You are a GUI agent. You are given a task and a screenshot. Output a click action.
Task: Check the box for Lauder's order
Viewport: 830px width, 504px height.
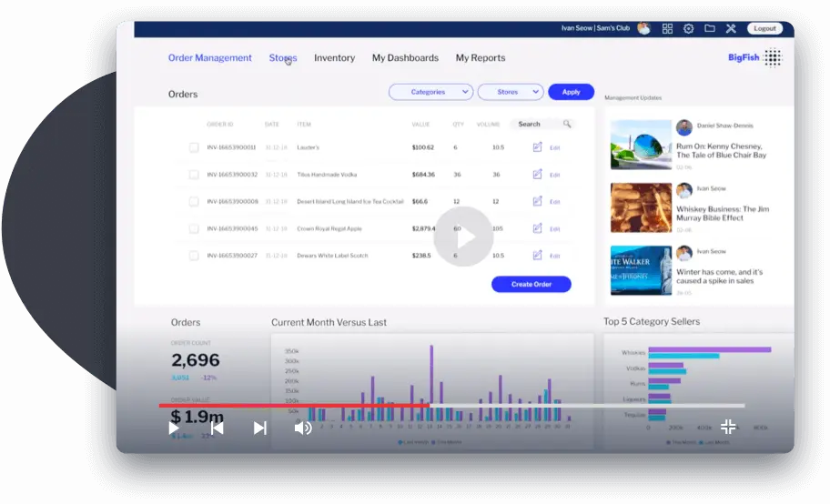(x=194, y=147)
